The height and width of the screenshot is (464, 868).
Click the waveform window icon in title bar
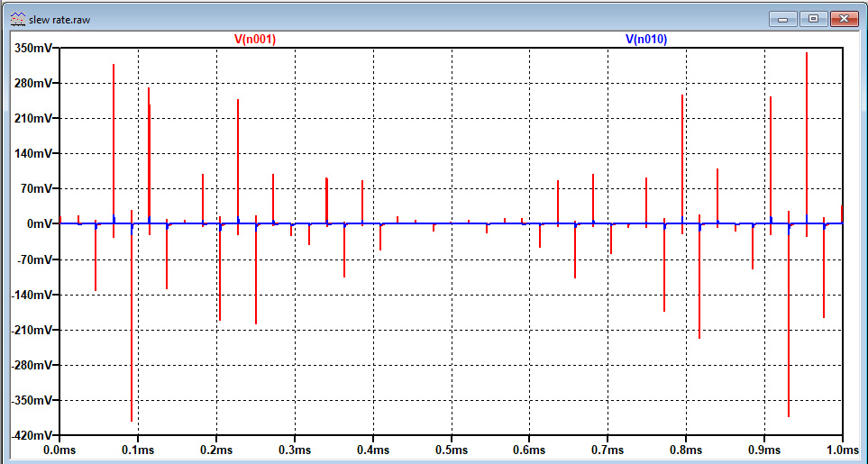(18, 19)
